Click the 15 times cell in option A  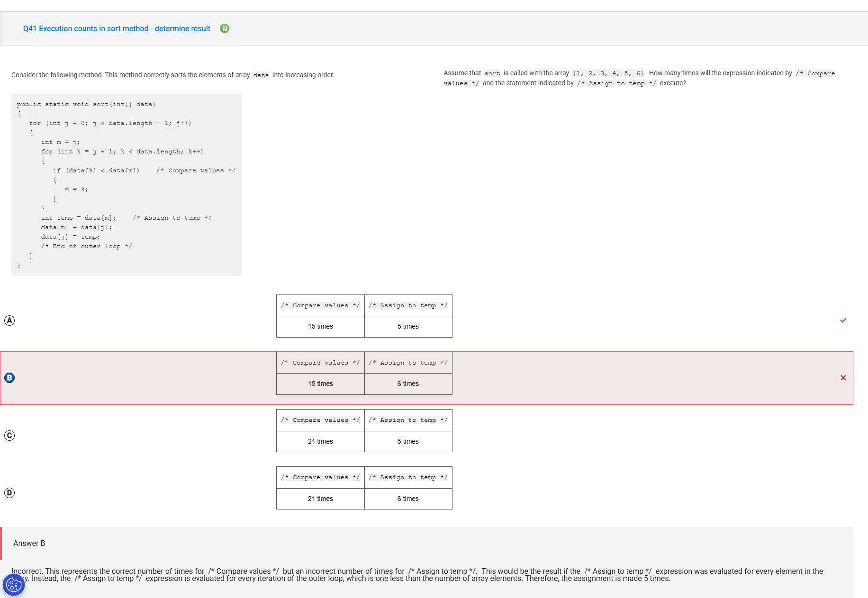[x=320, y=327]
